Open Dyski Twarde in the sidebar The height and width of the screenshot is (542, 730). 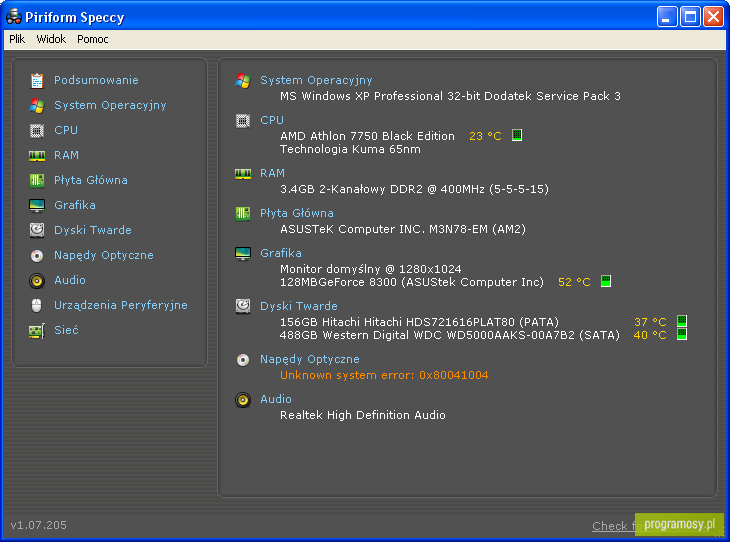click(x=93, y=230)
